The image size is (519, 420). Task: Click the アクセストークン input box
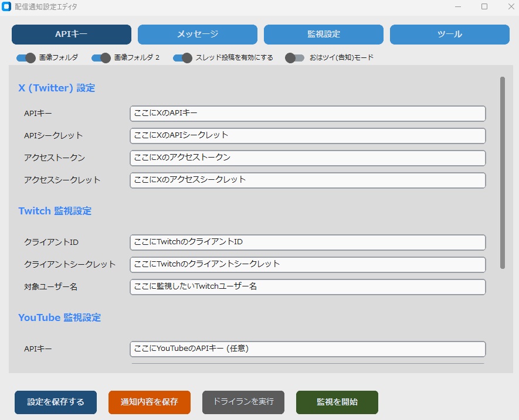point(307,158)
